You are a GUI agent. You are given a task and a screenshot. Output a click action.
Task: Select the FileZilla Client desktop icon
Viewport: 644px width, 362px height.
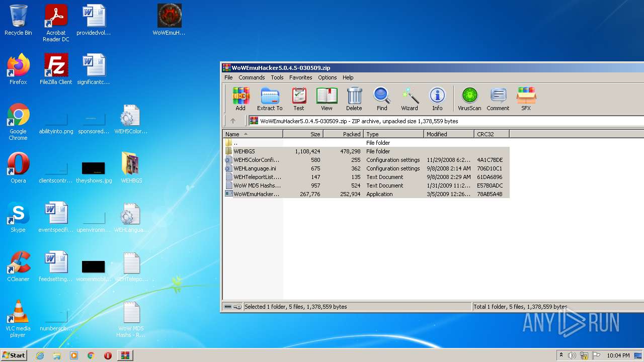coord(56,69)
